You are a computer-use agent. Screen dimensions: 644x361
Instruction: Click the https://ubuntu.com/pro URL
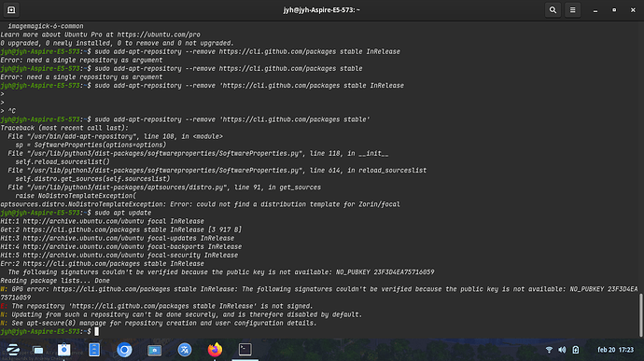(x=159, y=35)
